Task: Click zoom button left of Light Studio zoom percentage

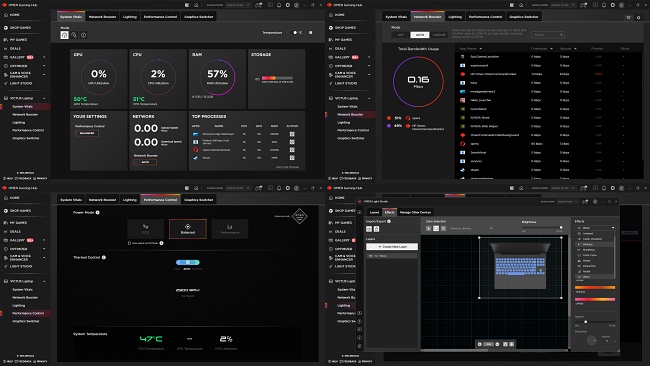Action: pos(480,344)
